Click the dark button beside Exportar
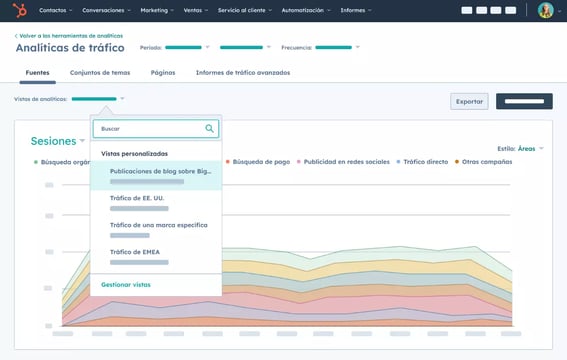 (x=524, y=101)
